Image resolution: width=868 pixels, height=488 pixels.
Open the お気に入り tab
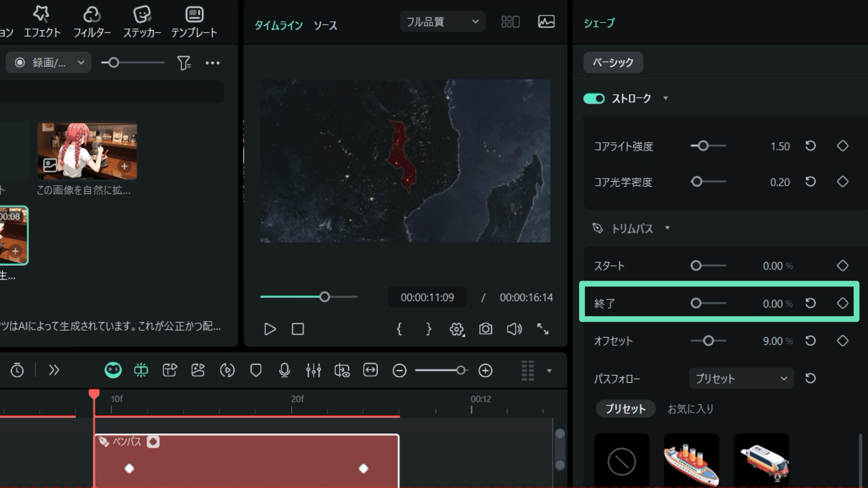coord(690,409)
